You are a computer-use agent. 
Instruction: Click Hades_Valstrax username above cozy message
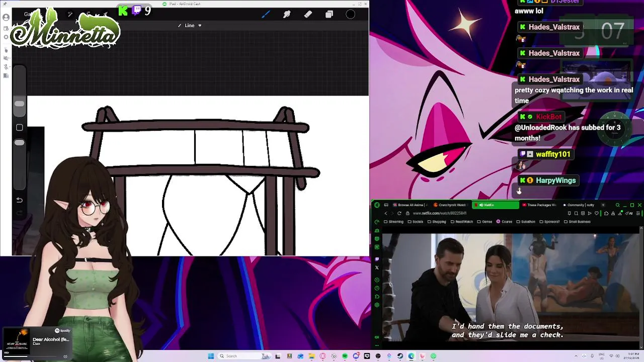[x=554, y=79]
